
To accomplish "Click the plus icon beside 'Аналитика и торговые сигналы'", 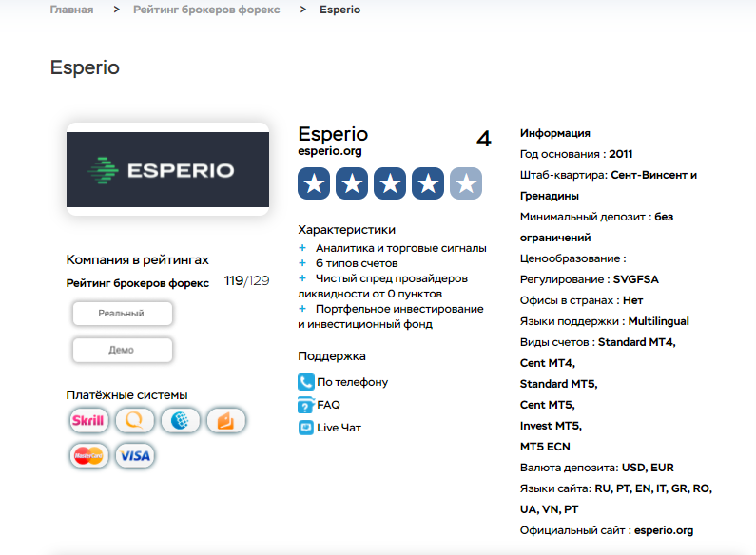I will pyautogui.click(x=302, y=248).
